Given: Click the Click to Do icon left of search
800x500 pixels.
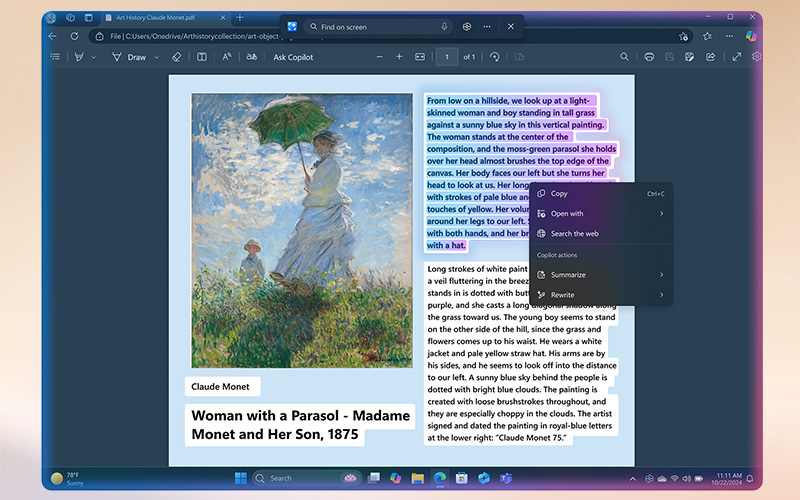Looking at the screenshot, I should pos(292,27).
